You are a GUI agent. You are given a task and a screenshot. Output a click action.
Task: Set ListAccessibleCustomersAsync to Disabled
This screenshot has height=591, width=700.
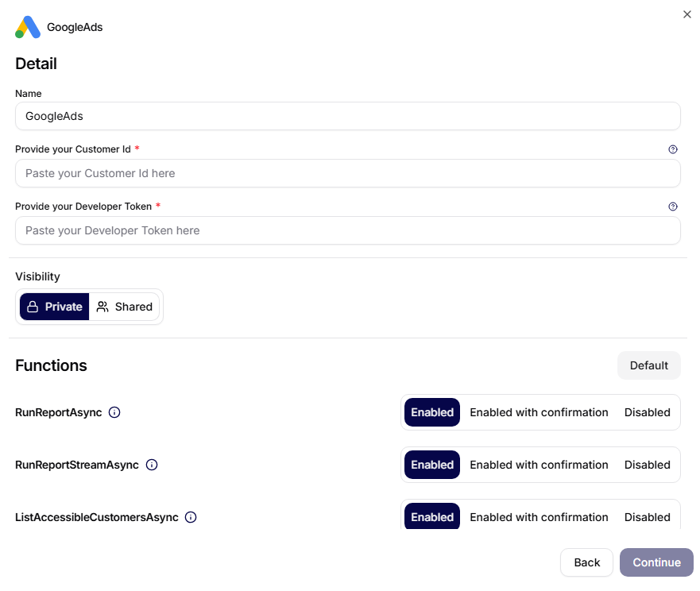[647, 516]
